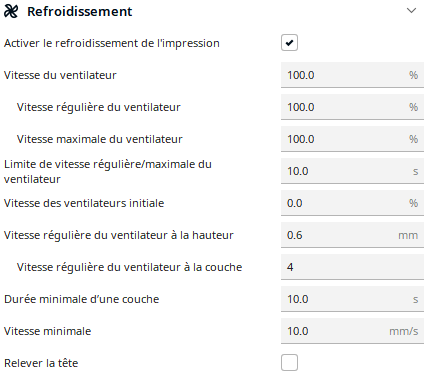
Task: Enable the Relever la tête checkbox
Action: pyautogui.click(x=289, y=363)
